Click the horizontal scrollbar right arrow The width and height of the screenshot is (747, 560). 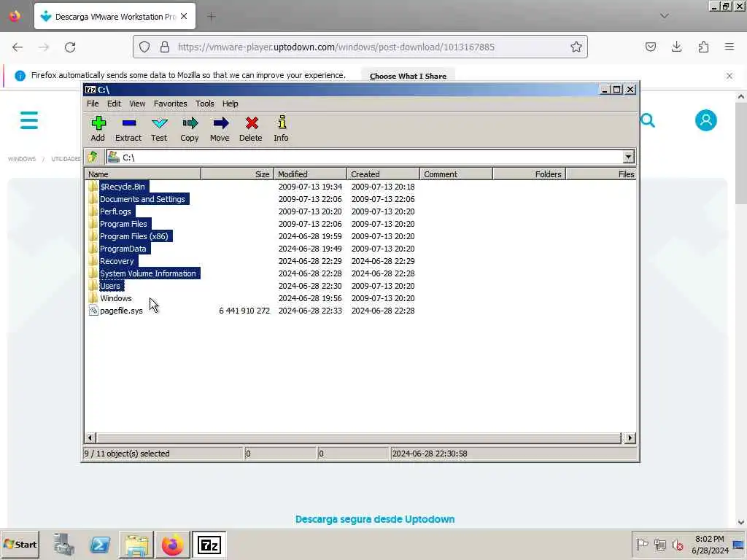point(630,437)
